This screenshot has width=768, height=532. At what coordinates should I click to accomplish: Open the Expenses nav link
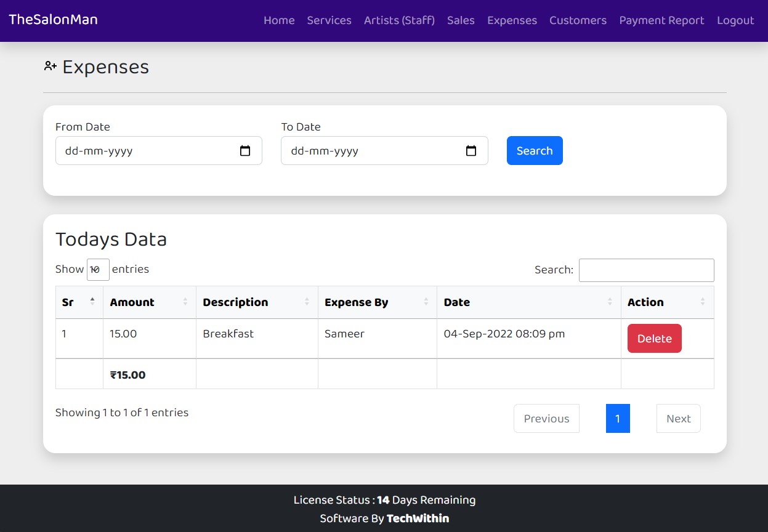click(512, 20)
